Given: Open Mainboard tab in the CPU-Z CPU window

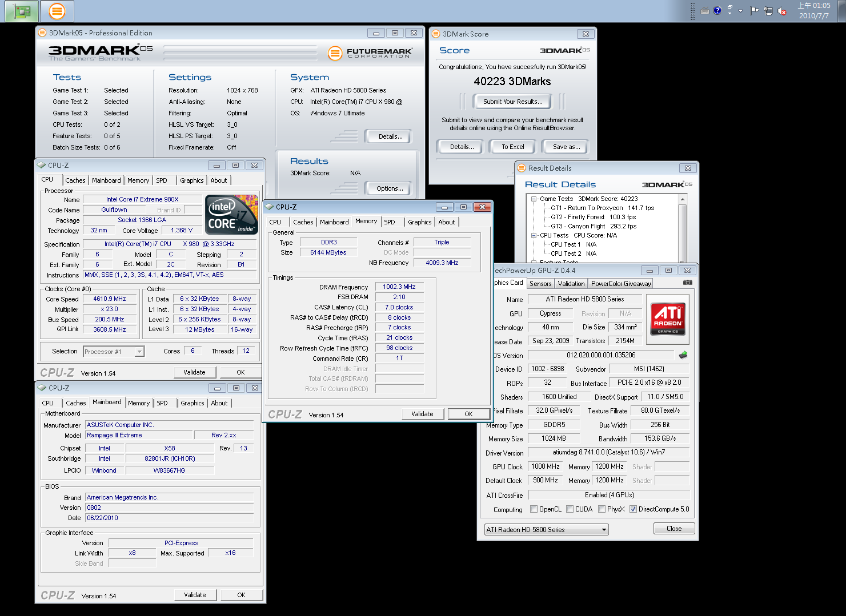Looking at the screenshot, I should [x=106, y=180].
